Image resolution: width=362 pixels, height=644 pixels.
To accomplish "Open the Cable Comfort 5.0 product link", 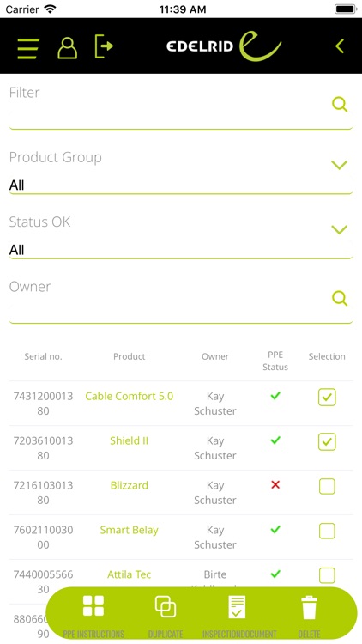I will 130,396.
